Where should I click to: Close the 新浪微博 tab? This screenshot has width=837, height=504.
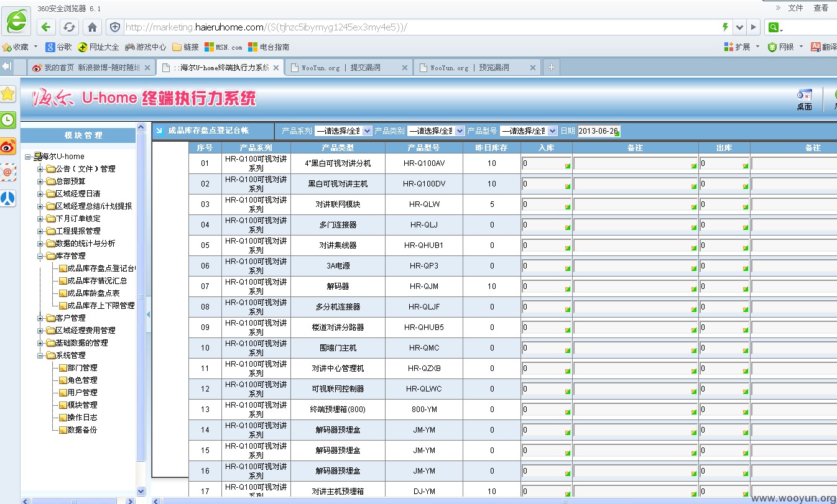[148, 68]
